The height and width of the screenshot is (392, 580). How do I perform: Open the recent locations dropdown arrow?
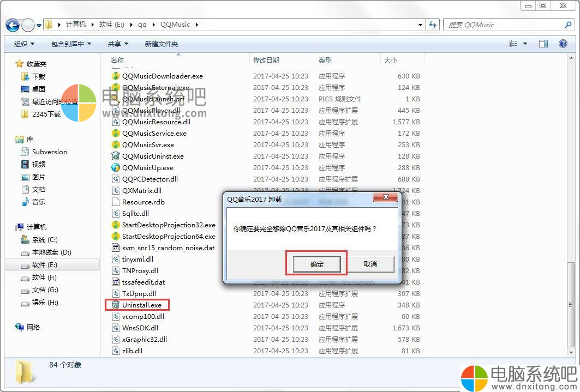[39, 26]
